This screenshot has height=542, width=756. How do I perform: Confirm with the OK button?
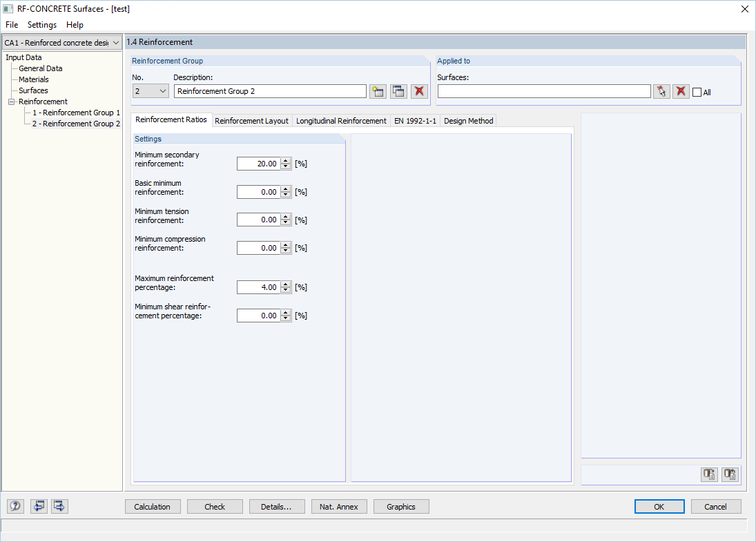click(659, 507)
